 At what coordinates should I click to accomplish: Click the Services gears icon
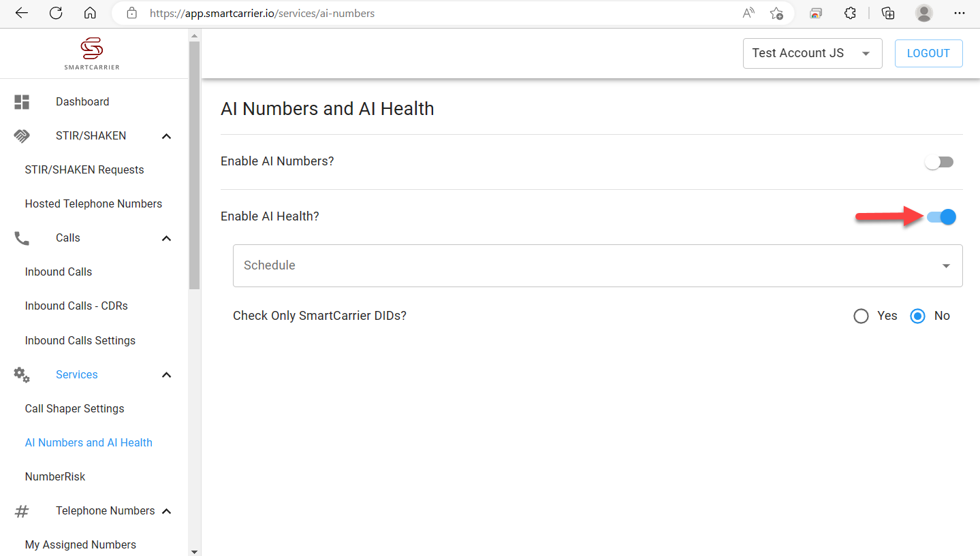[x=22, y=374]
